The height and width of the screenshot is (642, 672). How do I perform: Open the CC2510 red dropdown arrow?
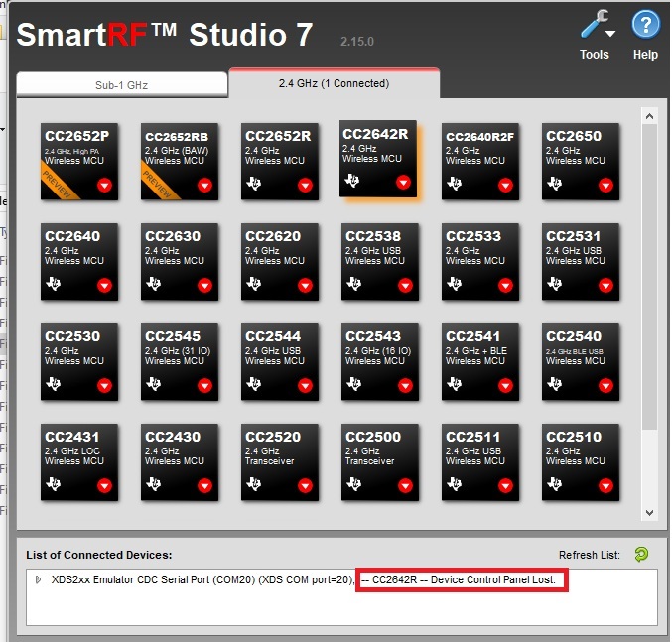(x=606, y=485)
